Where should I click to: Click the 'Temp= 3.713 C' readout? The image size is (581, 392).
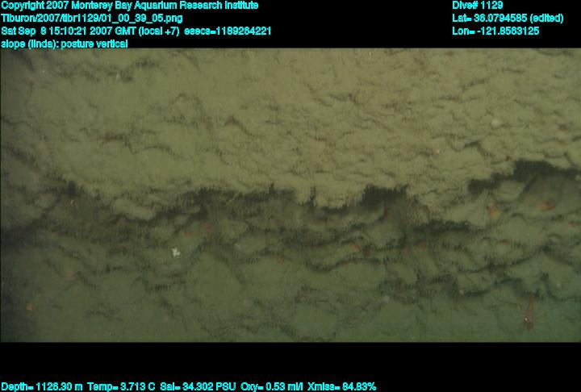click(121, 387)
